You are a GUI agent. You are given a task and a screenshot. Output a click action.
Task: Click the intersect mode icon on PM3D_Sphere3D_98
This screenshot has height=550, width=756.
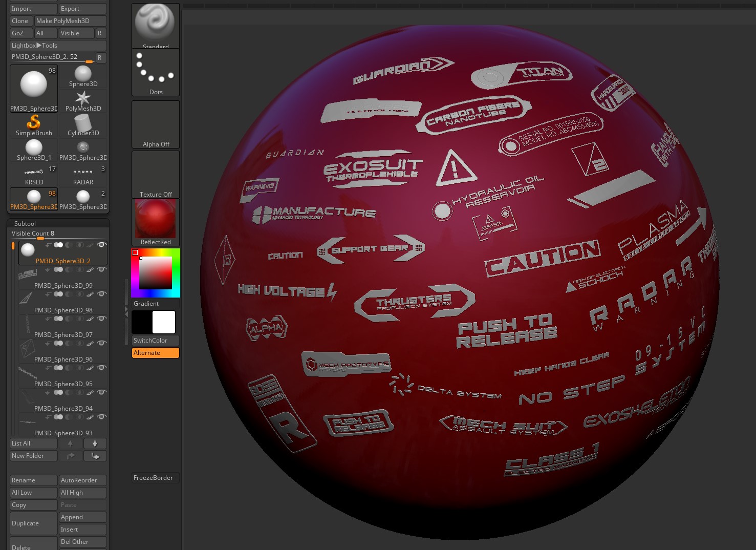(79, 294)
